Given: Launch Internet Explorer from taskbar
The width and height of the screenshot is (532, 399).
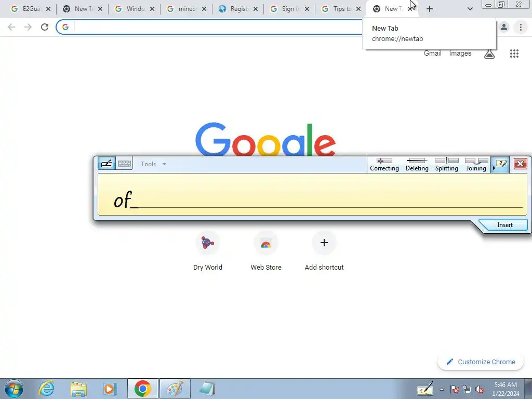Looking at the screenshot, I should pyautogui.click(x=46, y=389).
